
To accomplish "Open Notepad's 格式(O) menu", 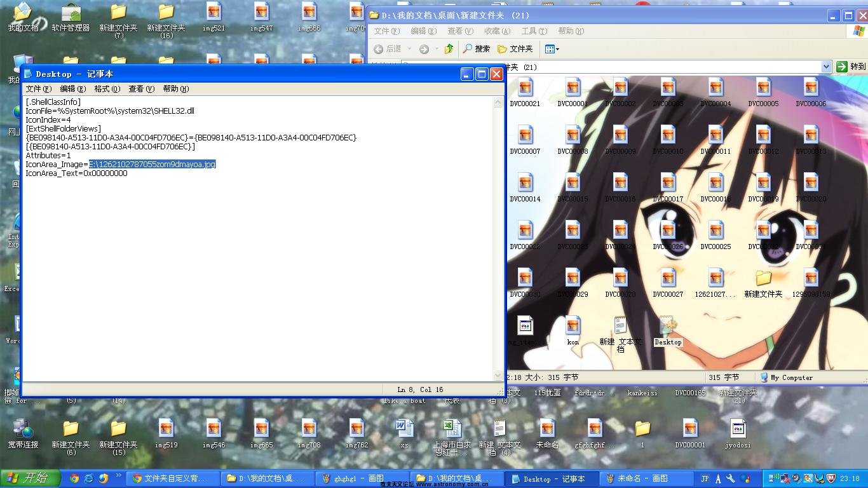I will (107, 89).
